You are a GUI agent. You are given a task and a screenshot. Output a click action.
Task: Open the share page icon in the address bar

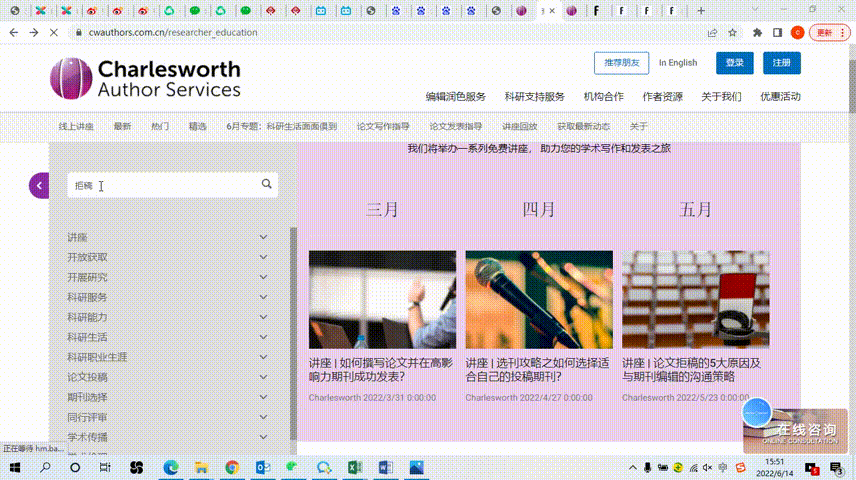[712, 33]
